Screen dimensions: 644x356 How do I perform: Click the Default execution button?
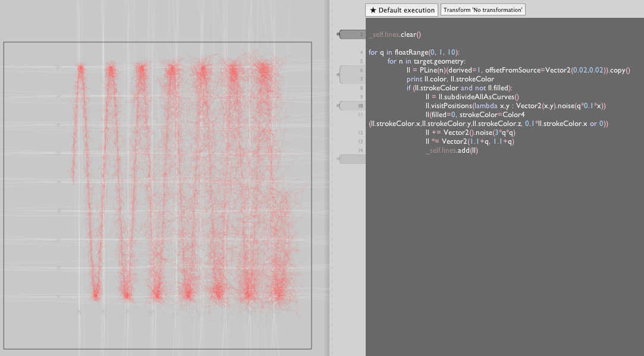click(401, 10)
